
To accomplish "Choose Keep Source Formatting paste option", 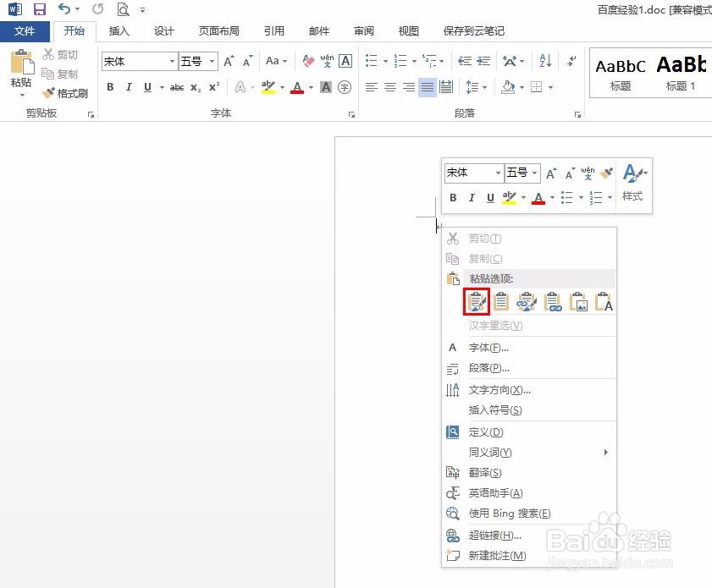I will pyautogui.click(x=476, y=301).
